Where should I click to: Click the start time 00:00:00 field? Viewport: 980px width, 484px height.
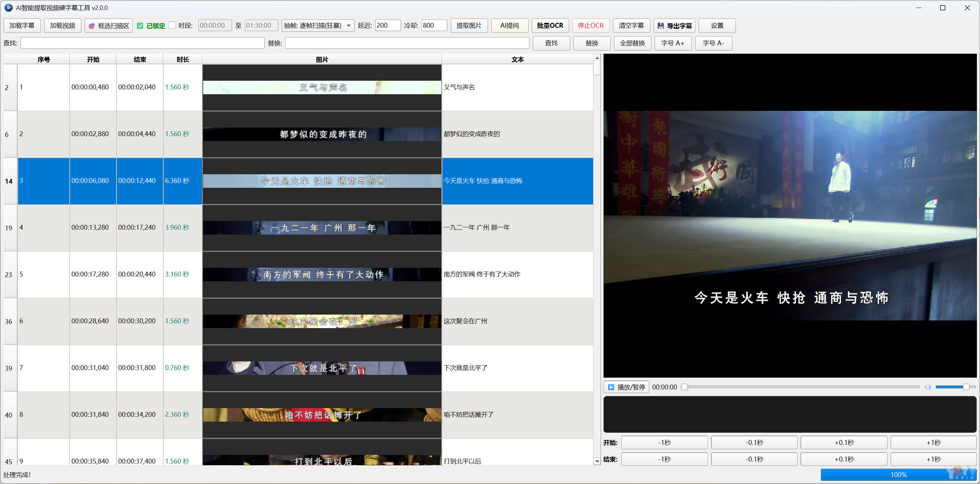(215, 26)
